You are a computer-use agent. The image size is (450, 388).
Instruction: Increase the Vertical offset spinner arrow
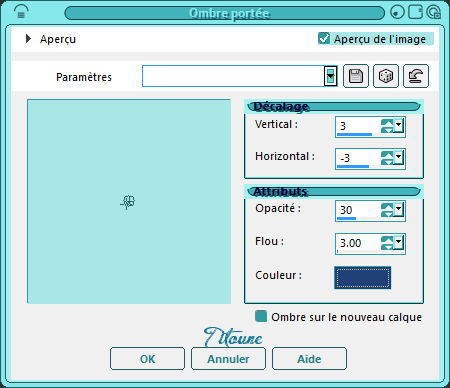(387, 123)
